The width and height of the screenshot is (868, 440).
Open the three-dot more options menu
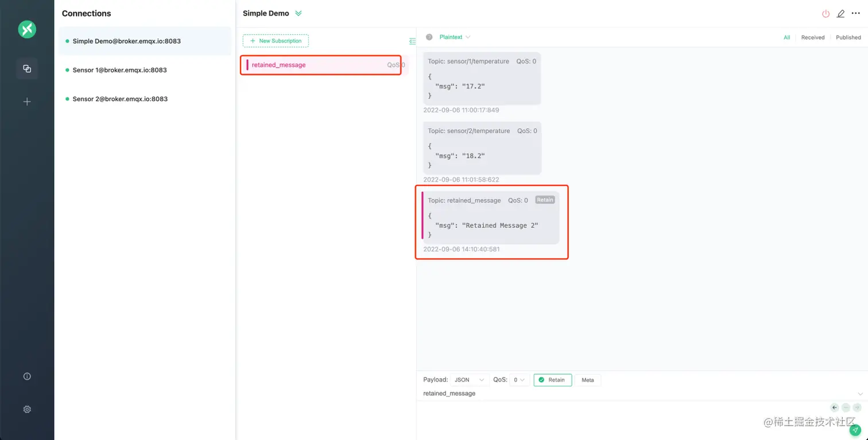coord(855,13)
